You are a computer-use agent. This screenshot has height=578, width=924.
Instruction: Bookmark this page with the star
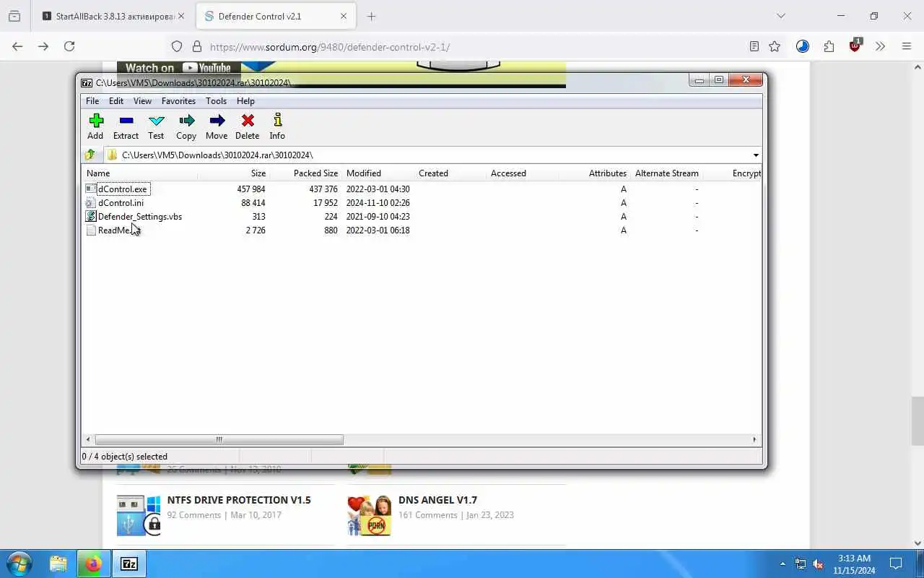click(775, 46)
